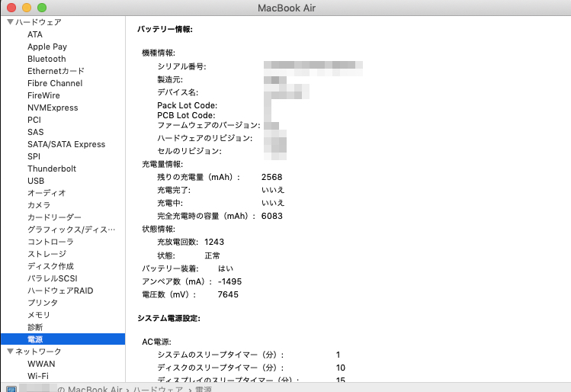Viewport: 571px width, 392px height.
Task: Click the AC電源 label
Action: tap(156, 342)
